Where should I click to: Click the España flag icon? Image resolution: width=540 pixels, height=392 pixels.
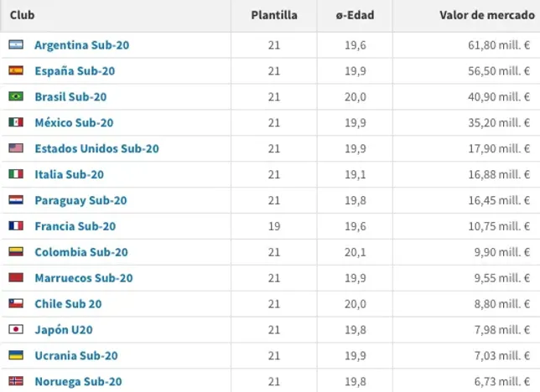(16, 71)
